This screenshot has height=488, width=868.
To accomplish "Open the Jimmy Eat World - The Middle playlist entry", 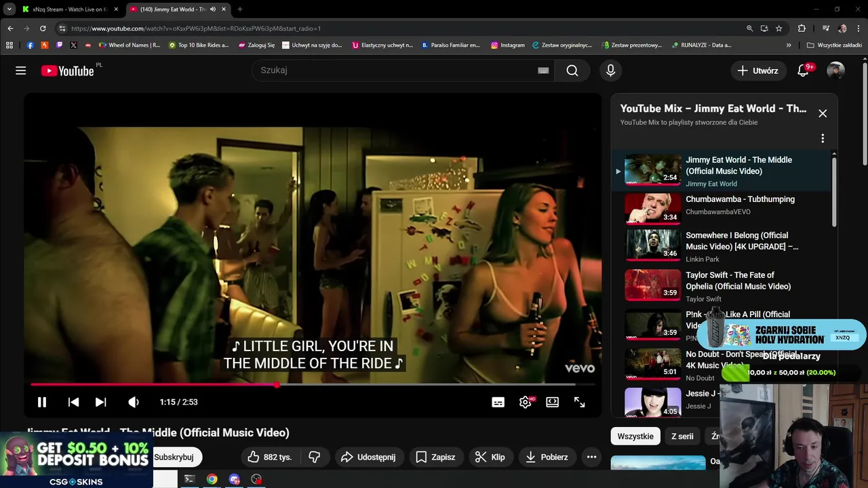I will coord(722,171).
